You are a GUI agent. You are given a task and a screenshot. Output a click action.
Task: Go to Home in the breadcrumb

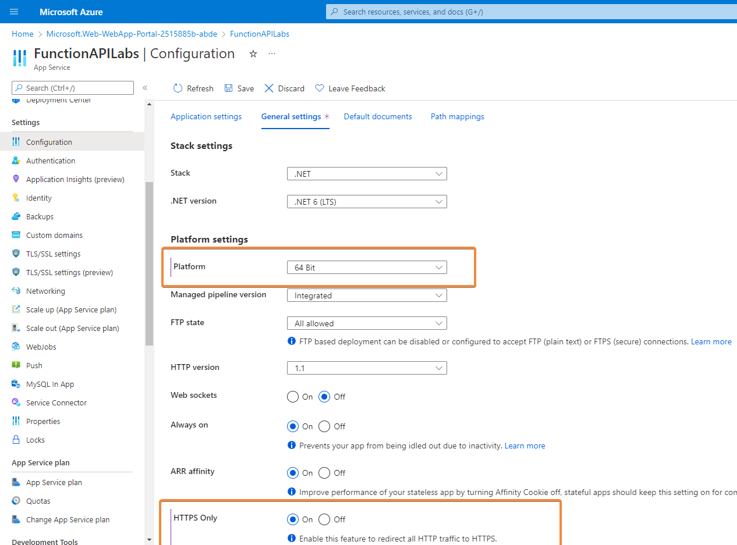click(x=22, y=34)
